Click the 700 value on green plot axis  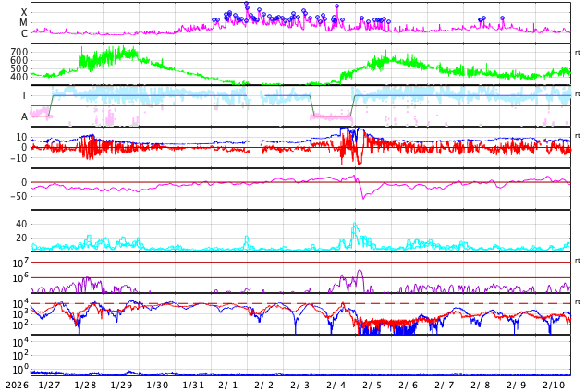coord(18,53)
